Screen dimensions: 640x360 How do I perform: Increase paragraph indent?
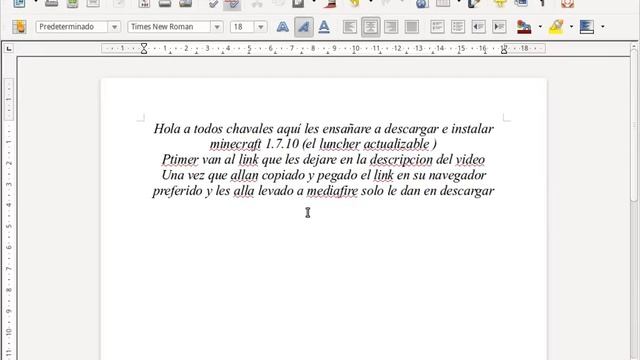[499, 27]
